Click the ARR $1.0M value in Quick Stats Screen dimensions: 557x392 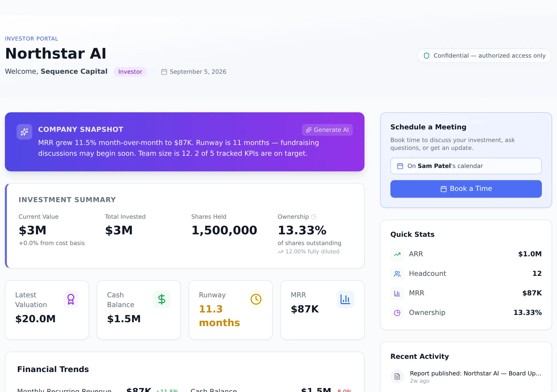point(530,254)
